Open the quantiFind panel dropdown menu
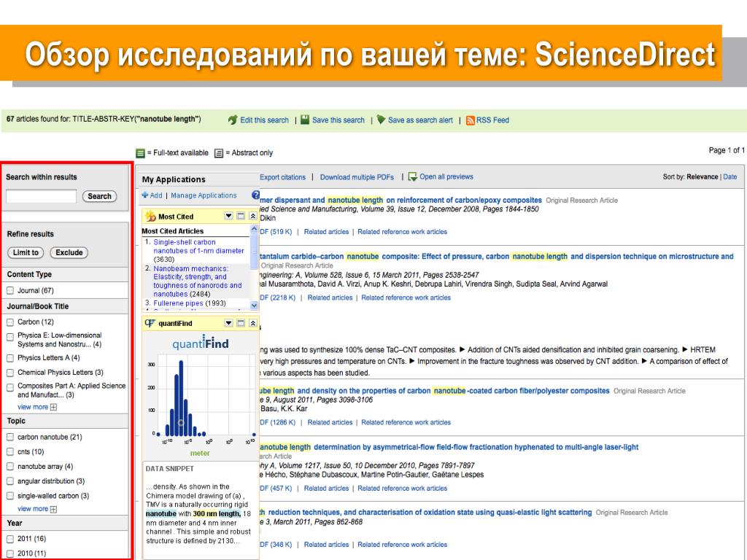 click(x=228, y=323)
